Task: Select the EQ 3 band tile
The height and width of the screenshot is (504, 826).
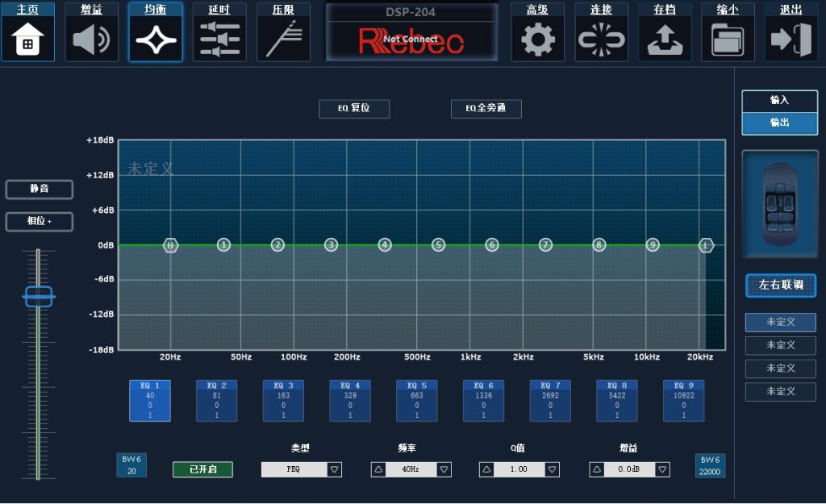Action: (x=283, y=400)
